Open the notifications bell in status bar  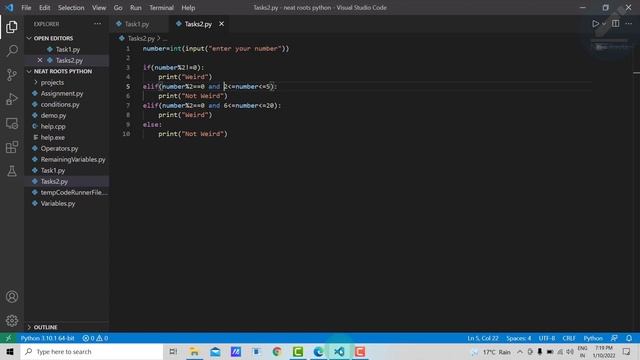(x=629, y=338)
